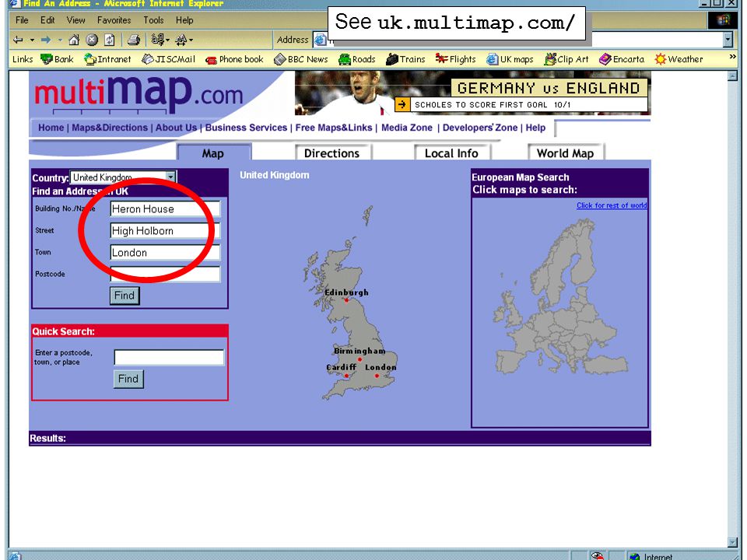Click the Back arrow toolbar icon
The image size is (747, 560).
pyautogui.click(x=18, y=40)
